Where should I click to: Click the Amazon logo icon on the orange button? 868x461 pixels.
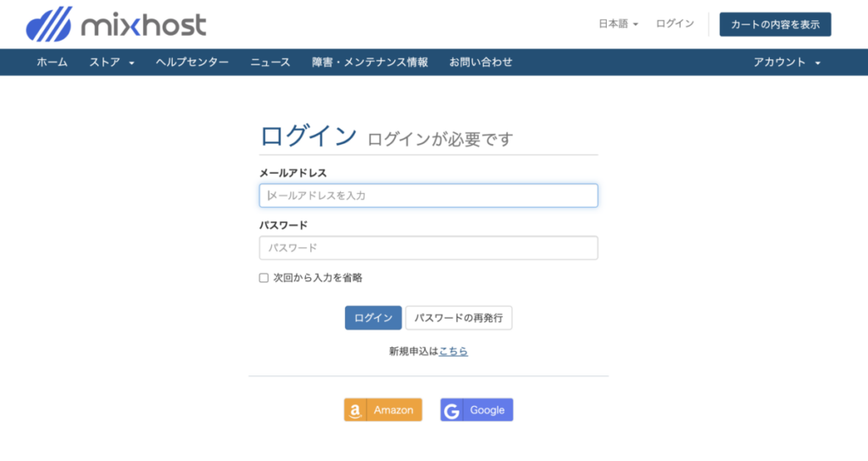(355, 410)
